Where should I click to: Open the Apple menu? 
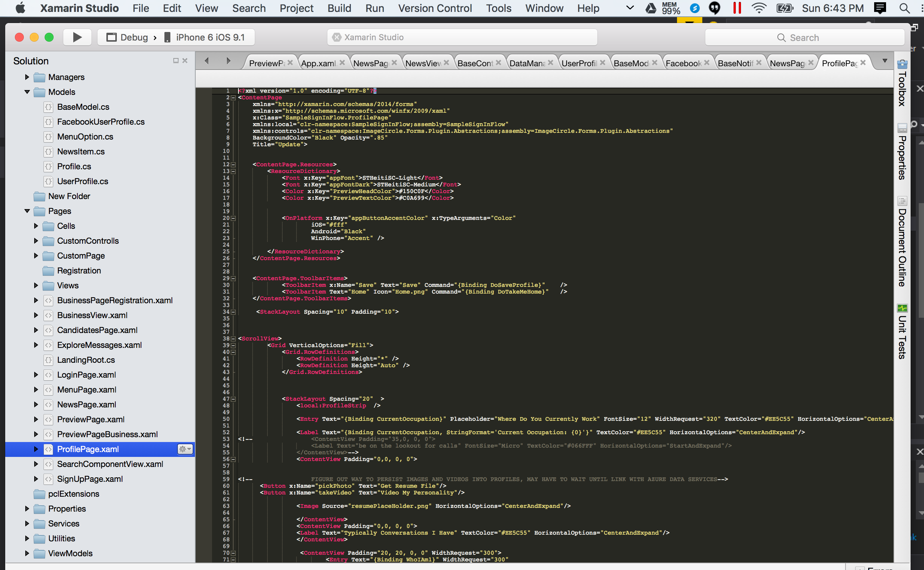pyautogui.click(x=20, y=8)
